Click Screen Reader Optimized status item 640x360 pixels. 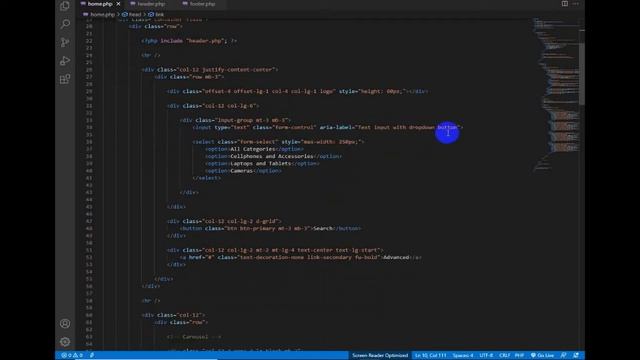(380, 356)
